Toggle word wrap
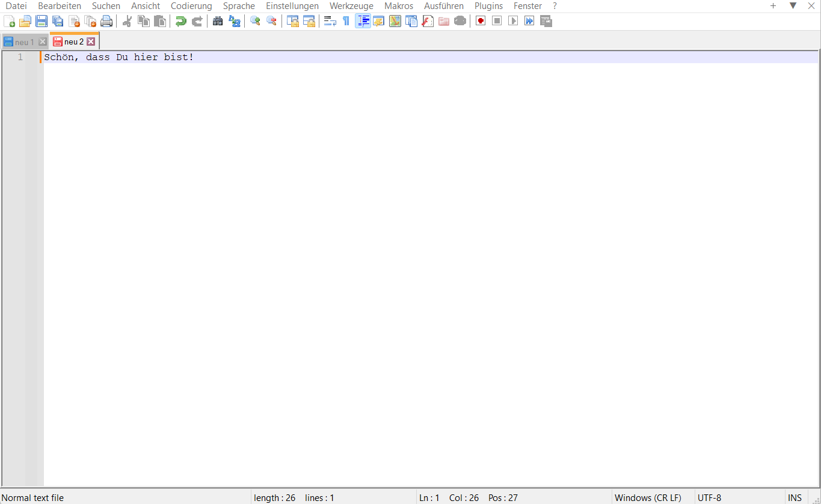Screen dimensions: 821x504 (x=329, y=20)
